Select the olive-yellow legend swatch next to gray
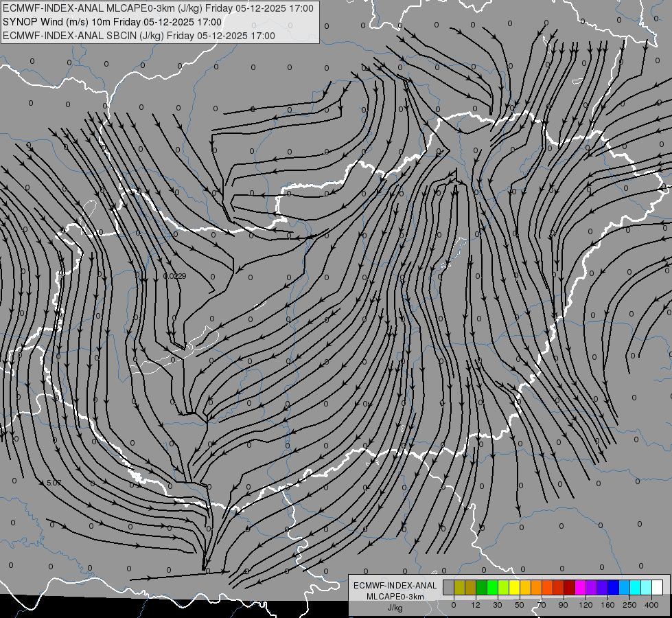 pyautogui.click(x=459, y=588)
